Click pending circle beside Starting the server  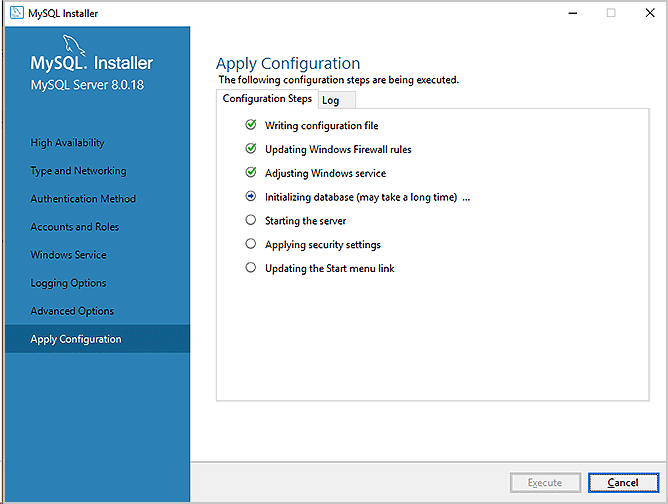pyautogui.click(x=251, y=220)
